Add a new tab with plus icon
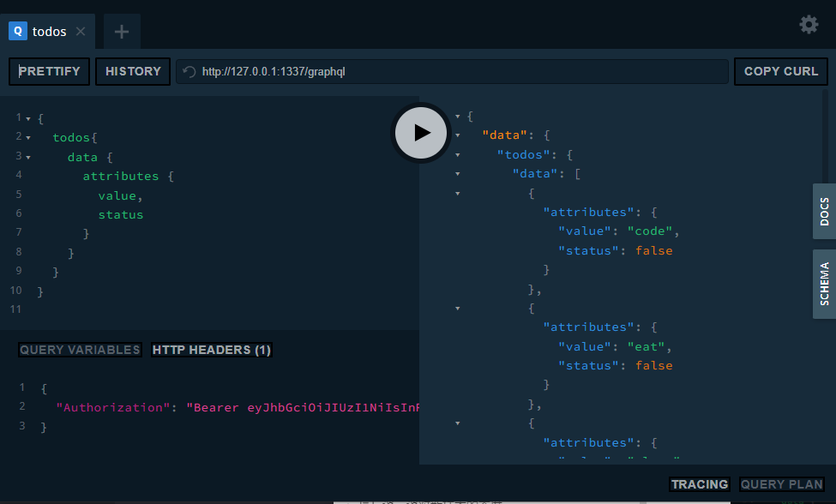Image resolution: width=836 pixels, height=504 pixels. [122, 32]
